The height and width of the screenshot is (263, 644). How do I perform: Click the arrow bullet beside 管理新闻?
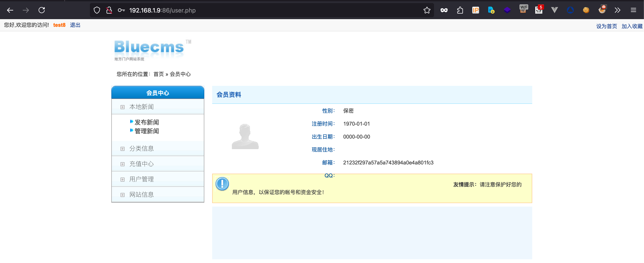[132, 130]
